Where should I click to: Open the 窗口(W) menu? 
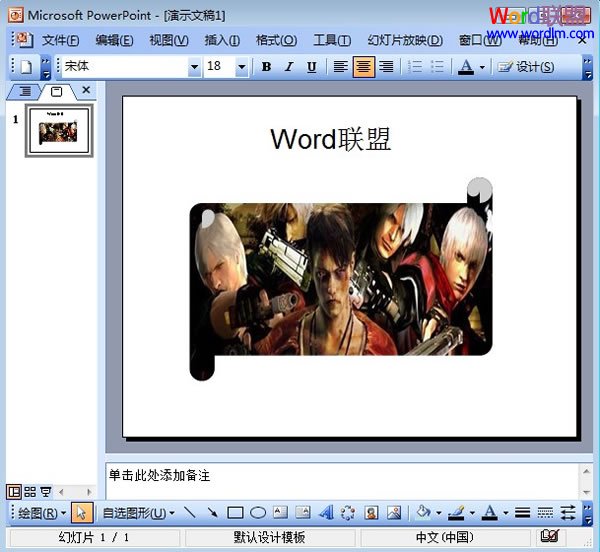[x=480, y=40]
